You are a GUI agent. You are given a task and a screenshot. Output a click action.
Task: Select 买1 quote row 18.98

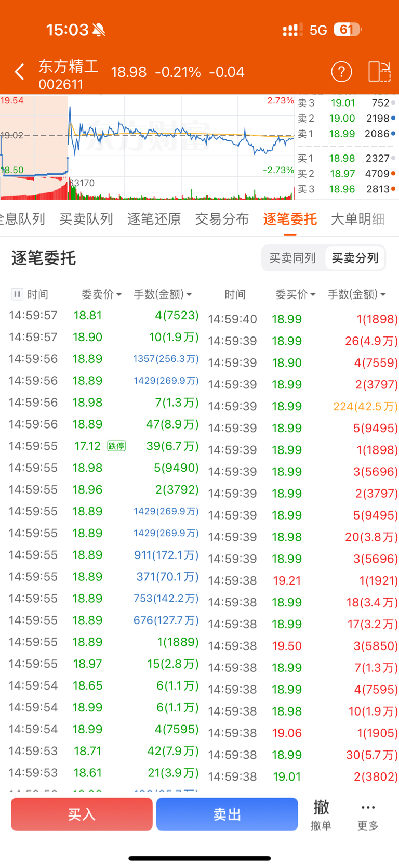(347, 158)
